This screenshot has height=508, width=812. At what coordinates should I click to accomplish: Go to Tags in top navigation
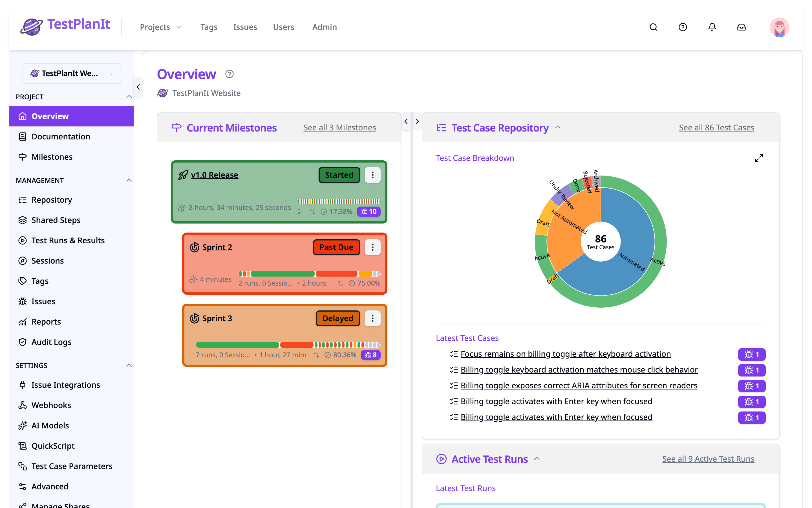(209, 27)
